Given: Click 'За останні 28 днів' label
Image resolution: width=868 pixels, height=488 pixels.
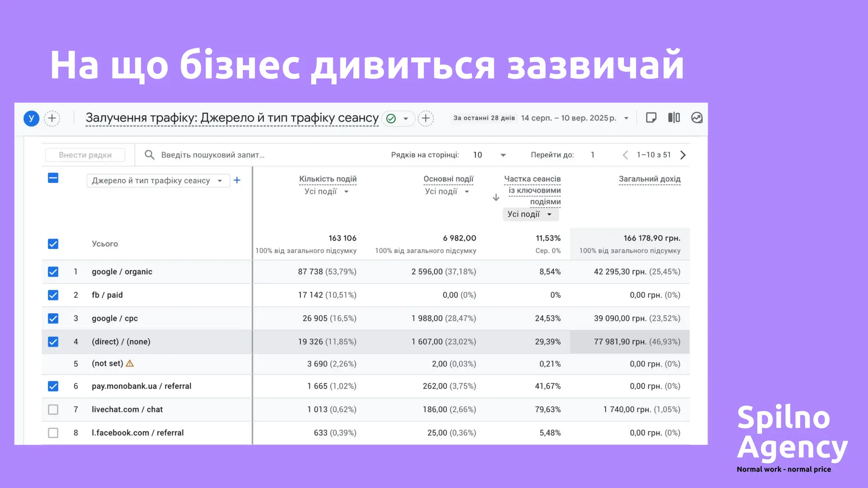Looking at the screenshot, I should tap(484, 118).
